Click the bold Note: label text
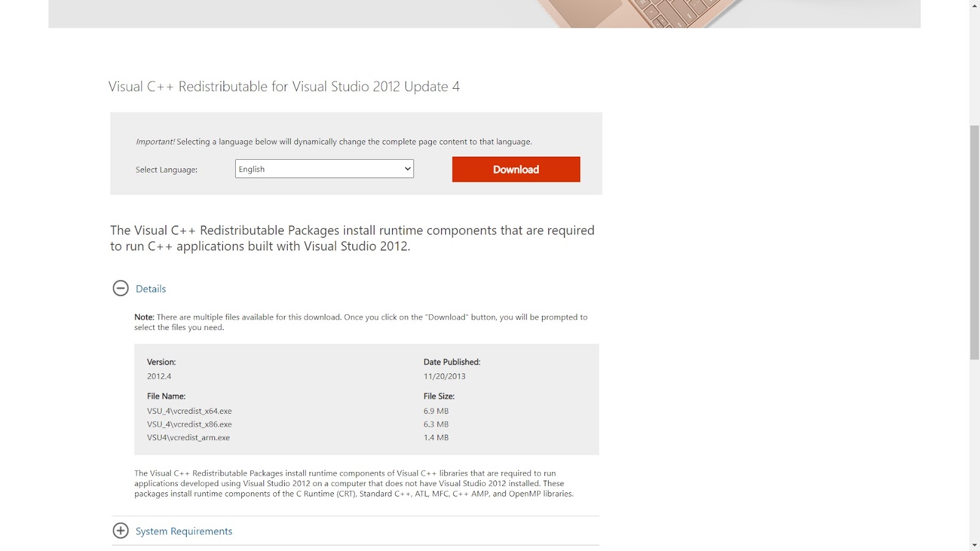 click(x=144, y=317)
